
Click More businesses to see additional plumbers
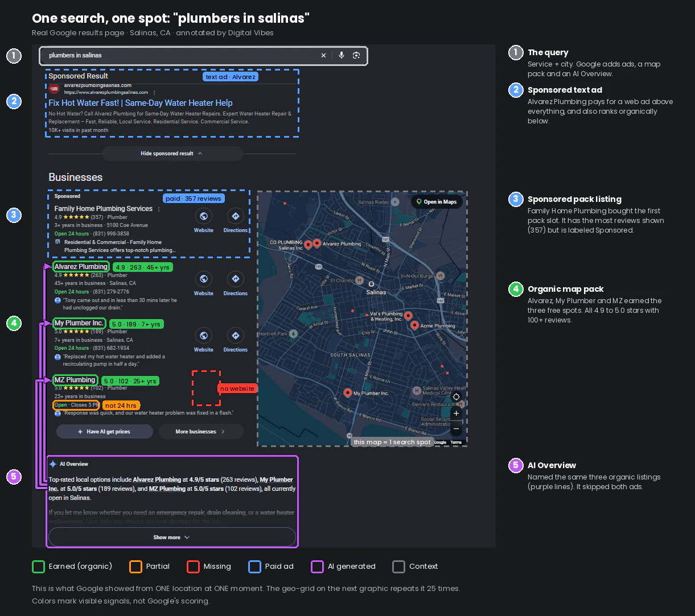[201, 432]
